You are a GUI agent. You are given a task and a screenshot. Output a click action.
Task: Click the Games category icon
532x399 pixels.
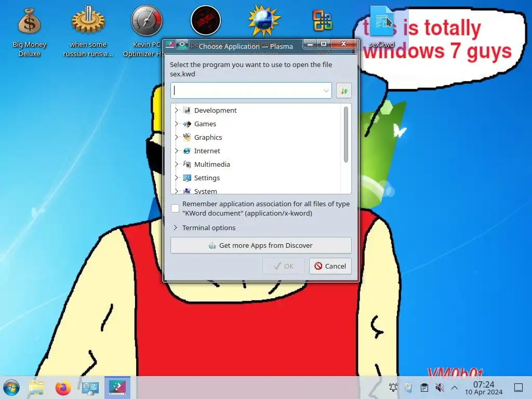pos(187,124)
